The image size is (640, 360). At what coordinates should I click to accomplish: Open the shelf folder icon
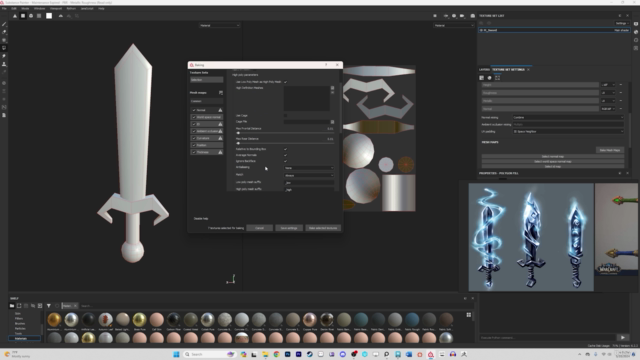pyautogui.click(x=12, y=306)
